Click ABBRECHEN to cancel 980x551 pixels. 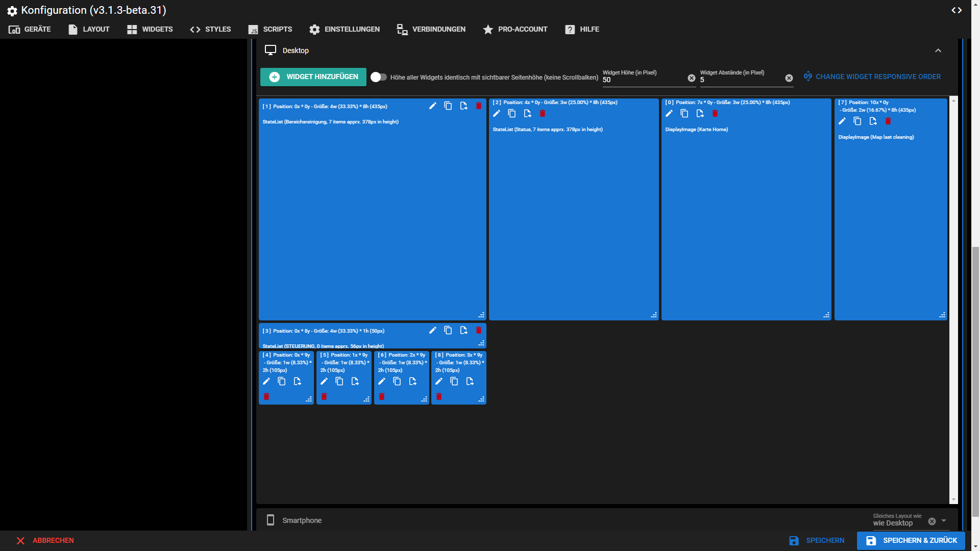[x=45, y=541]
